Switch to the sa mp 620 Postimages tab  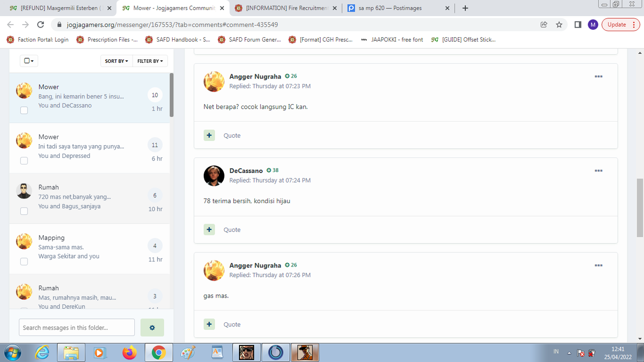point(397,8)
